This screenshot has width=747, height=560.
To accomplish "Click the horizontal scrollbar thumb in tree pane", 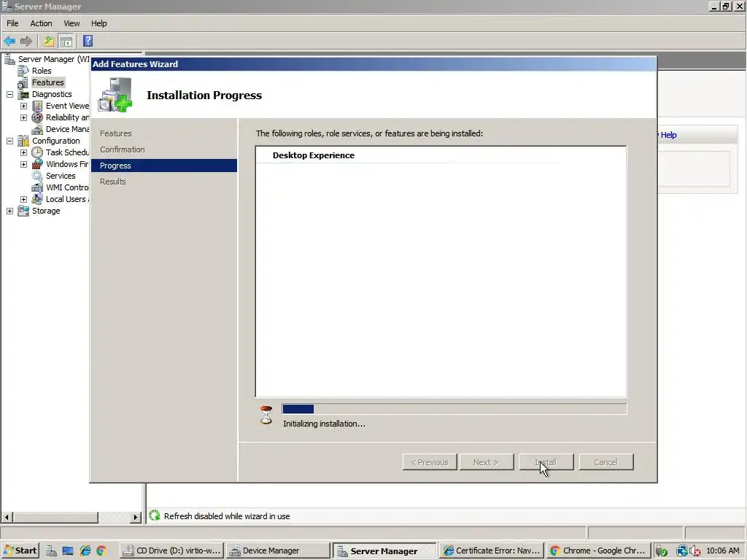I will 55,517.
